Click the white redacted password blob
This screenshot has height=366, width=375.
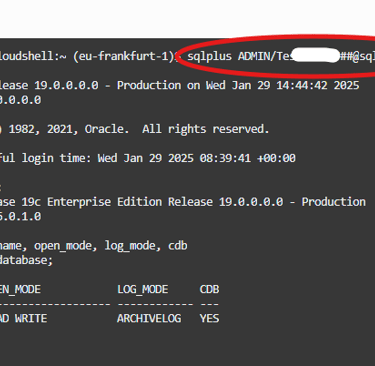coord(315,55)
